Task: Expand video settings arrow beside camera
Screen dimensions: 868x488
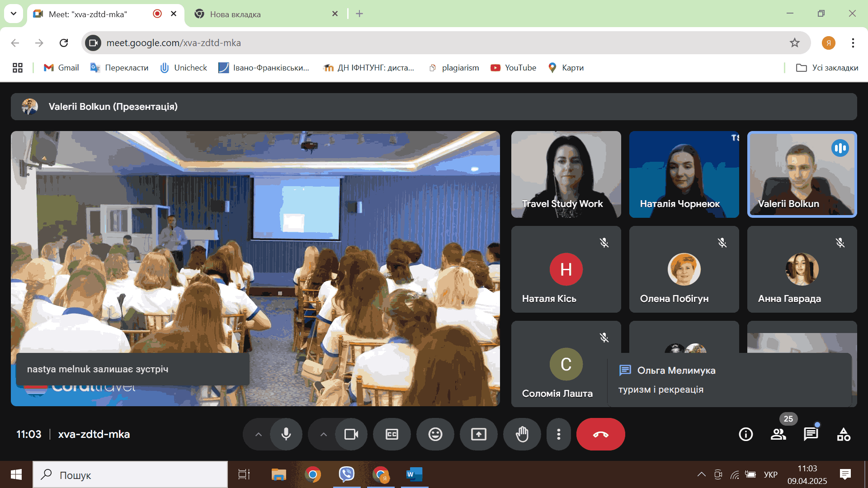Action: click(x=323, y=434)
